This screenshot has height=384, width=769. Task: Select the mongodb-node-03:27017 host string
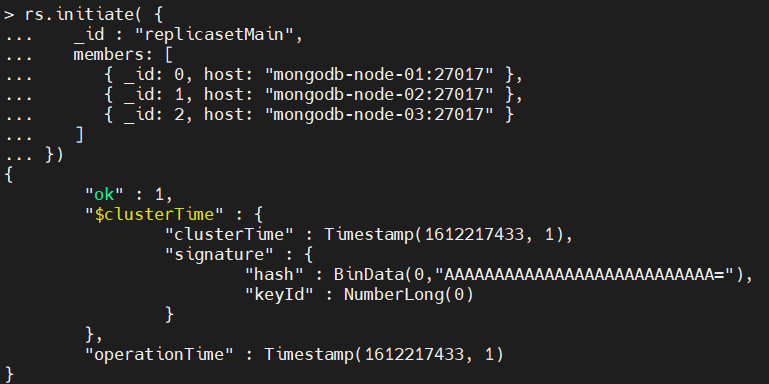(379, 115)
